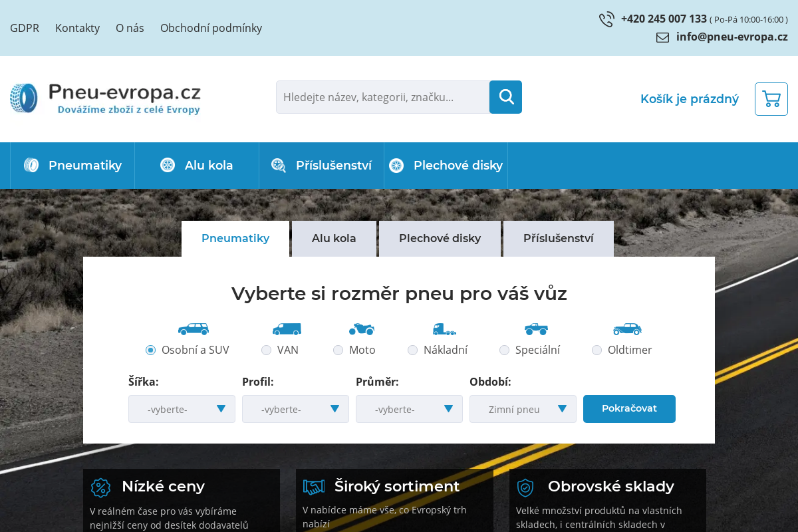Viewport: 798px width, 532px height.
Task: Expand the Průměr selection list
Action: click(409, 409)
